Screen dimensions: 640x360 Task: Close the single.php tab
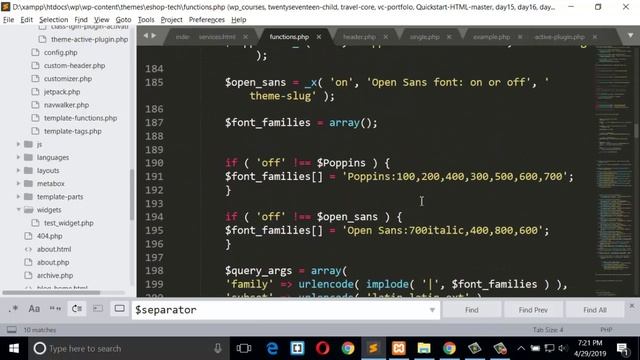click(449, 37)
